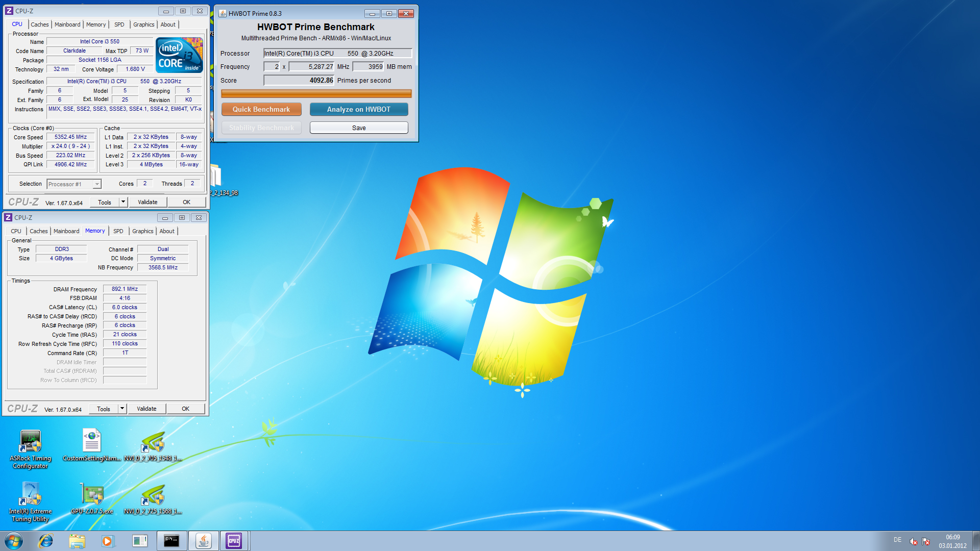Expand Tools dropdown arrow in bottom CPU-Z
The image size is (980, 551).
[x=122, y=409]
